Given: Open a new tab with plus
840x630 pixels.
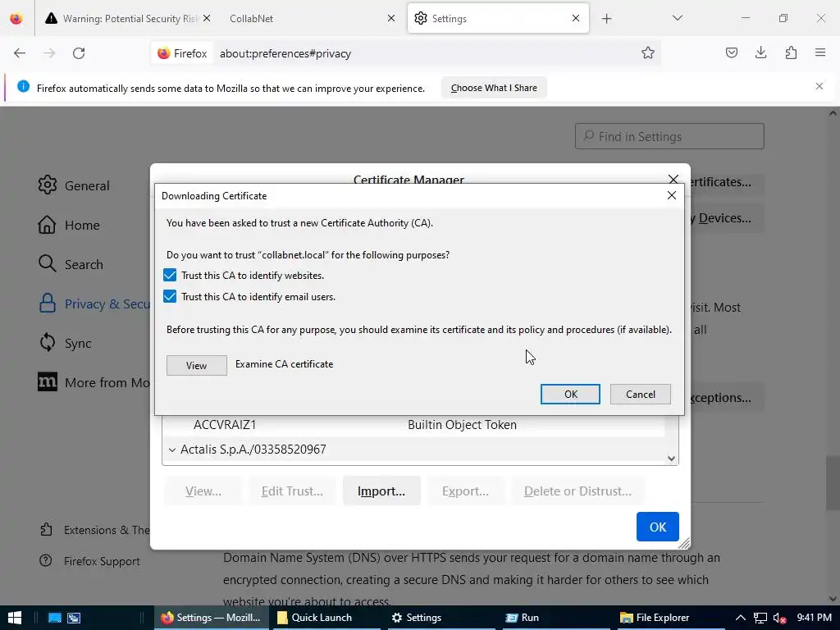Looking at the screenshot, I should coord(606,19).
